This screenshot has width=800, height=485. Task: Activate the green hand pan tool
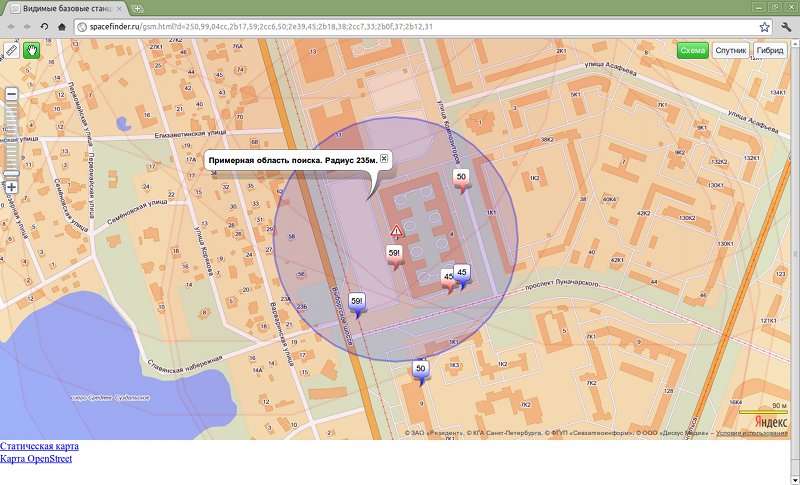[31, 50]
